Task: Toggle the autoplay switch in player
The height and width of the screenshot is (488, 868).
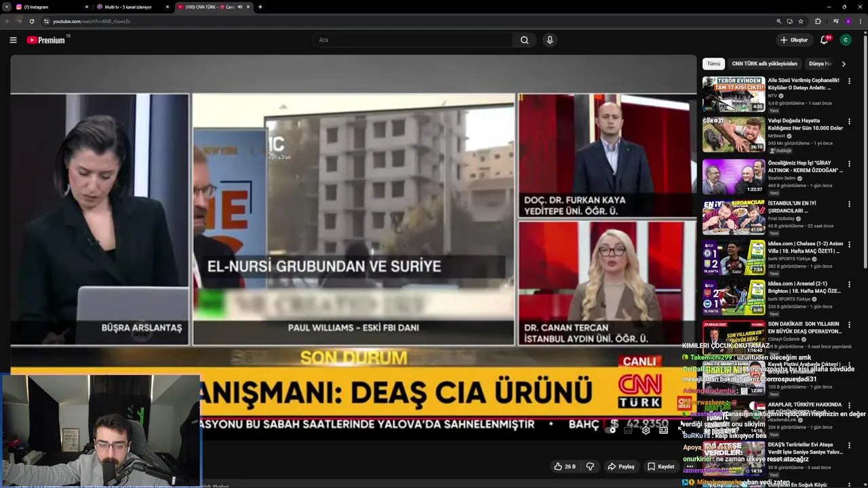Action: click(x=611, y=430)
